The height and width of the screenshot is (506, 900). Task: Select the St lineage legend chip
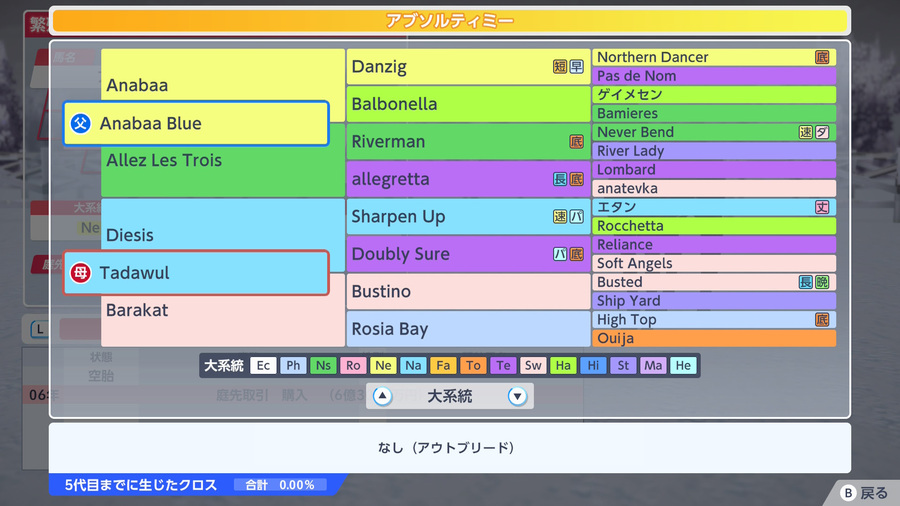[x=623, y=365]
